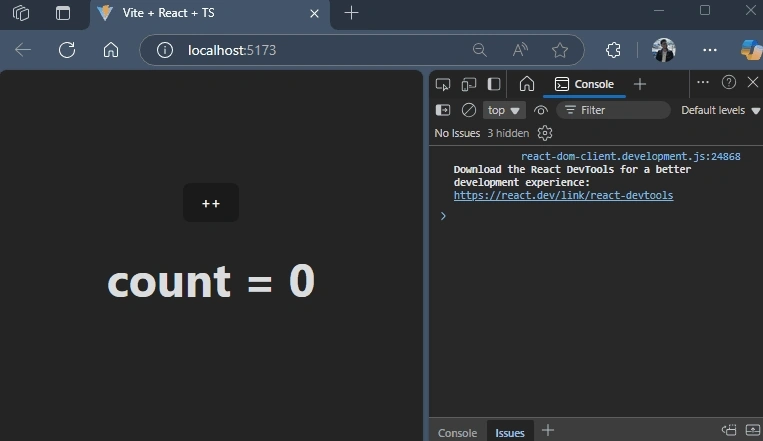Add page to favorites star
This screenshot has height=441, width=763.
click(x=560, y=50)
